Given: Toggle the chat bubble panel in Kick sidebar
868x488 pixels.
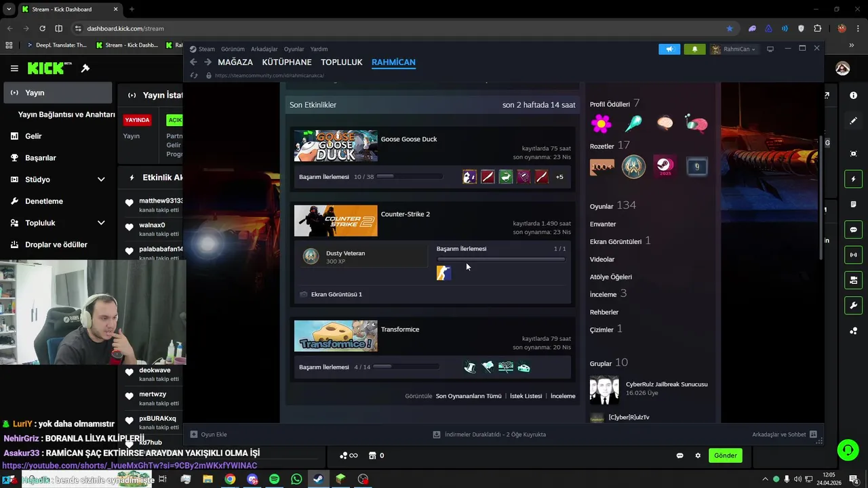Looking at the screenshot, I should (x=853, y=230).
